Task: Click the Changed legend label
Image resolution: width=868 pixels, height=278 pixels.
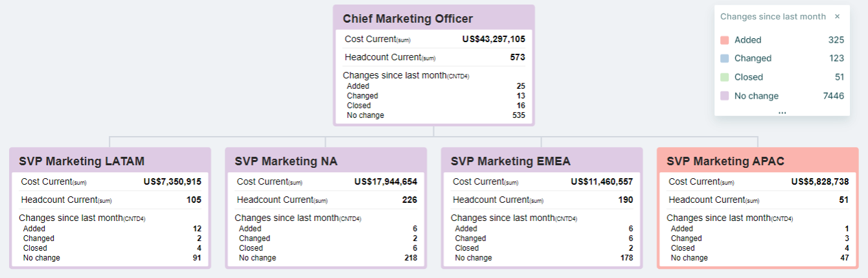Action: pyautogui.click(x=753, y=58)
